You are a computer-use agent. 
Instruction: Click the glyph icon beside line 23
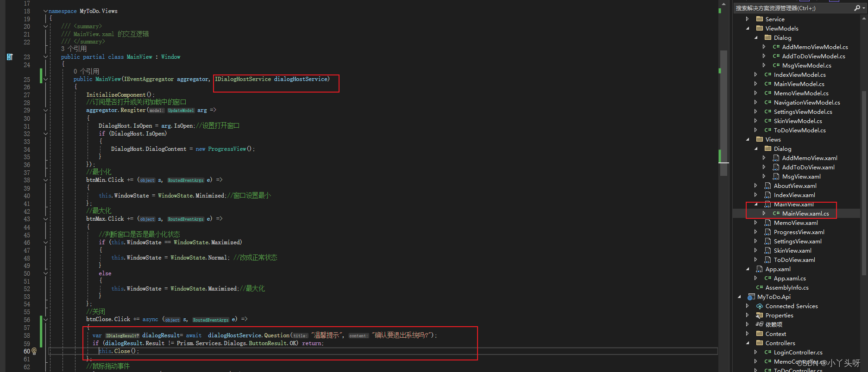coord(10,57)
